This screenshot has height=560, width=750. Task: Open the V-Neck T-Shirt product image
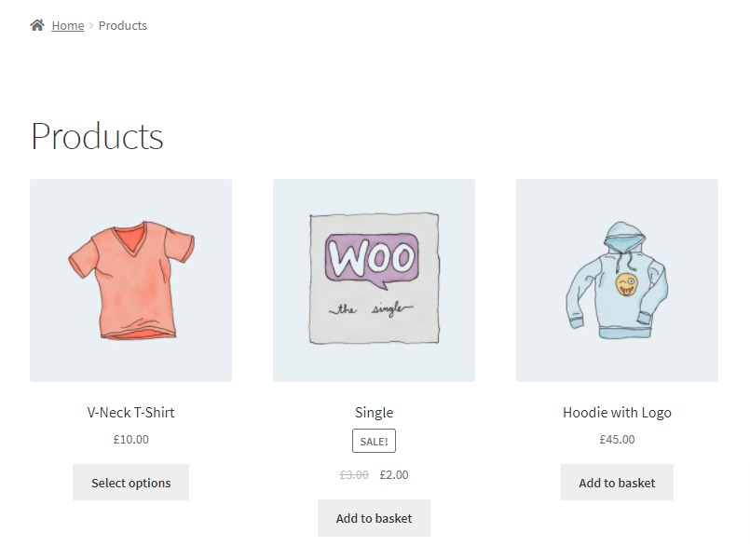point(130,280)
